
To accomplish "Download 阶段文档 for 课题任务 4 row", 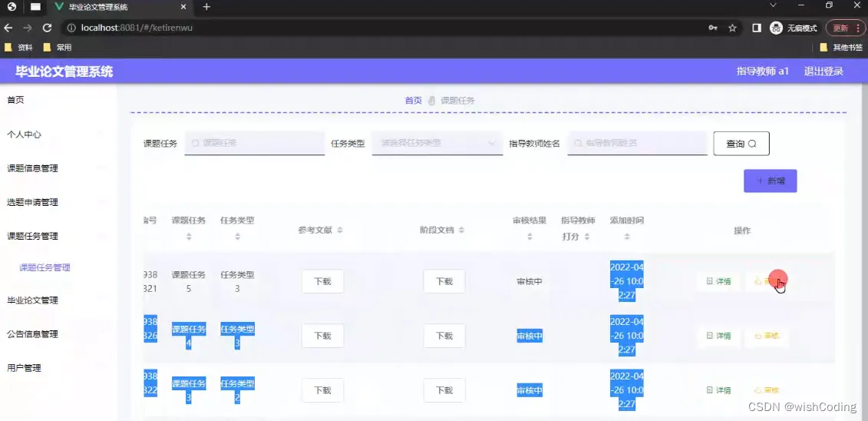I will coord(444,336).
